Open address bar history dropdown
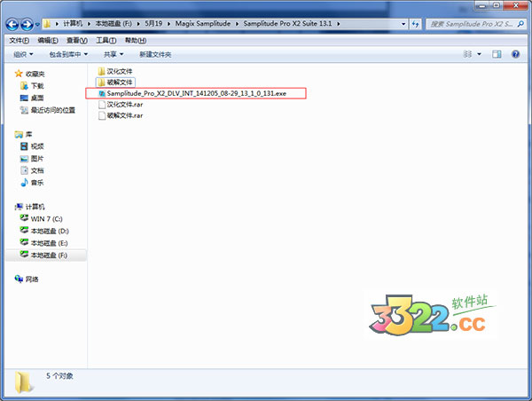 click(x=403, y=24)
